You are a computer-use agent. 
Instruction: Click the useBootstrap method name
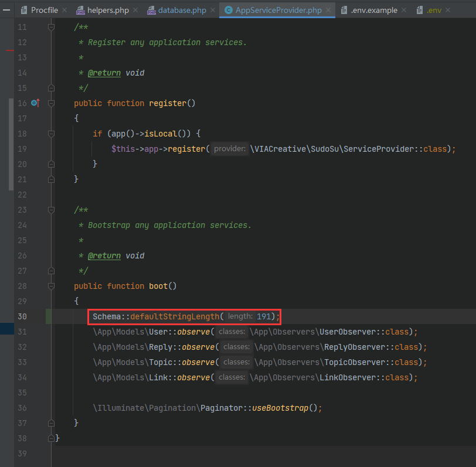tap(280, 408)
